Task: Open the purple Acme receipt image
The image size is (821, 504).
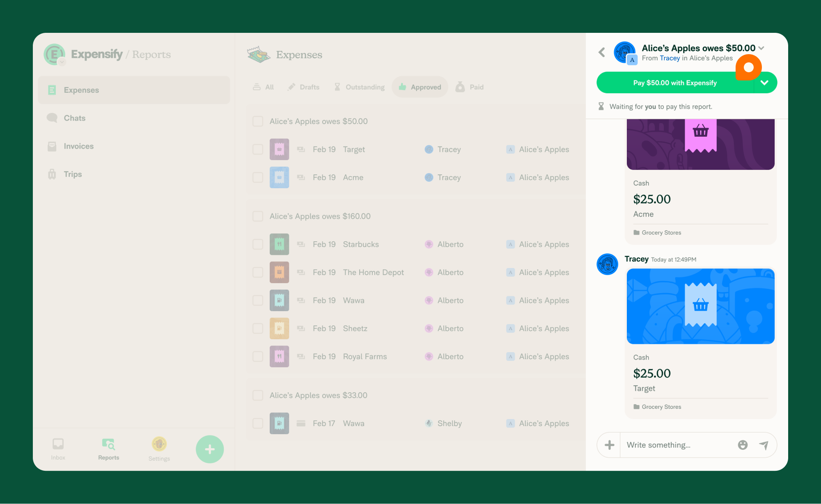Action: 701,144
